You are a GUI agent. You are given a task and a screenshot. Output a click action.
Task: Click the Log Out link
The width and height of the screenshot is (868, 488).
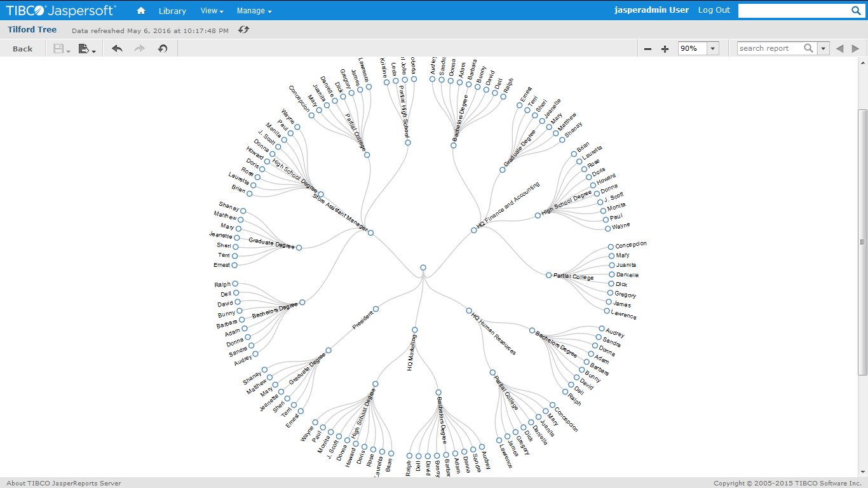tap(714, 10)
